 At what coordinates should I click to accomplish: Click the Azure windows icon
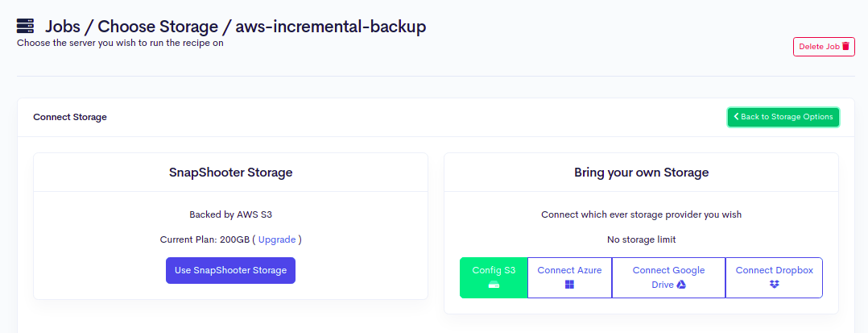point(569,285)
